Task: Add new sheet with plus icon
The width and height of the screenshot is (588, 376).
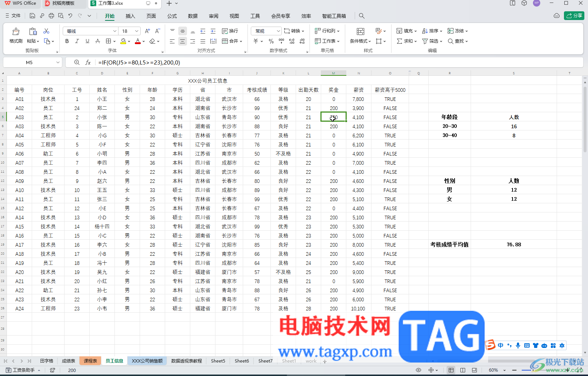Action: pos(325,361)
